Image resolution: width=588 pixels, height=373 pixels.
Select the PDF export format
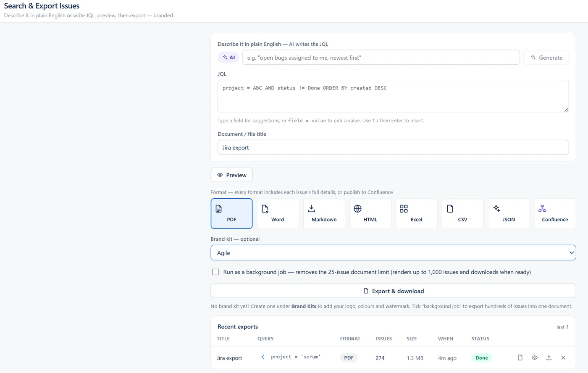pos(231,213)
